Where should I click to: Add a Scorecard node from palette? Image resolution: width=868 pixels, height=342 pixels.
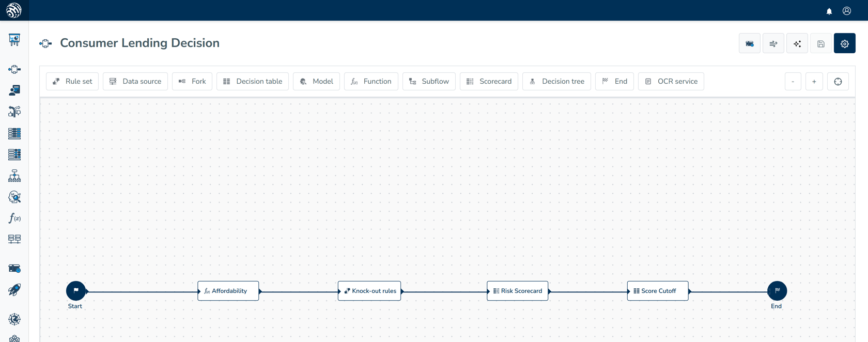pos(489,82)
